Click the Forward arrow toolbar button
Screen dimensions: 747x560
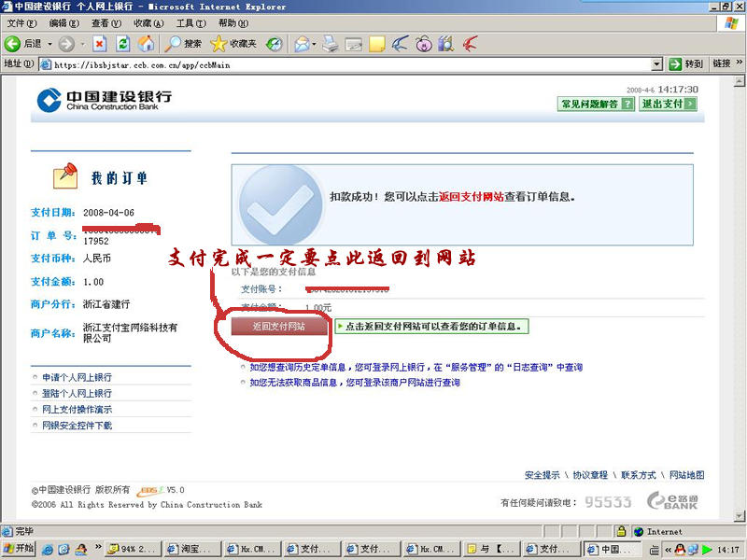tap(66, 44)
